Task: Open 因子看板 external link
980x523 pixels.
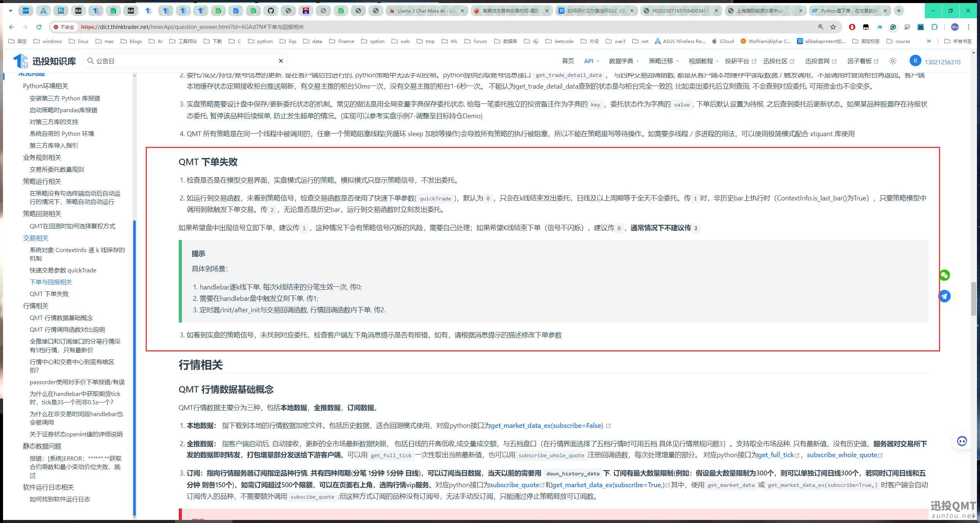Action: tap(863, 61)
